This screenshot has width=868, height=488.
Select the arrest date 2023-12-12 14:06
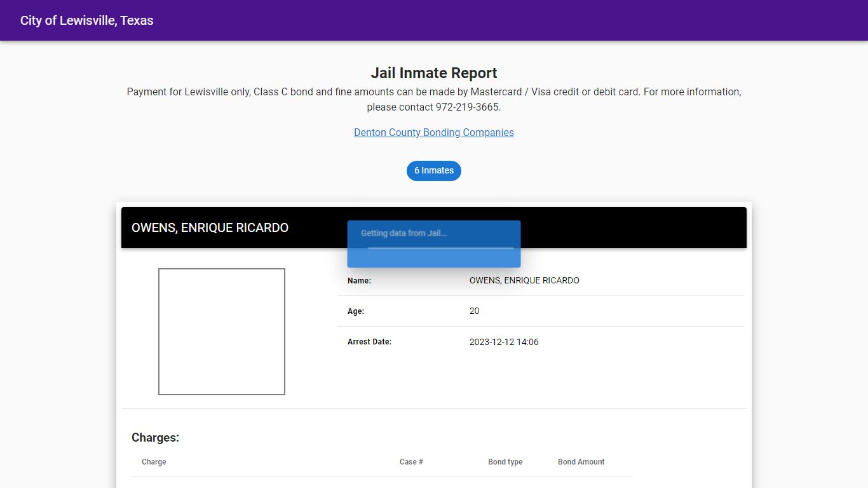(504, 342)
